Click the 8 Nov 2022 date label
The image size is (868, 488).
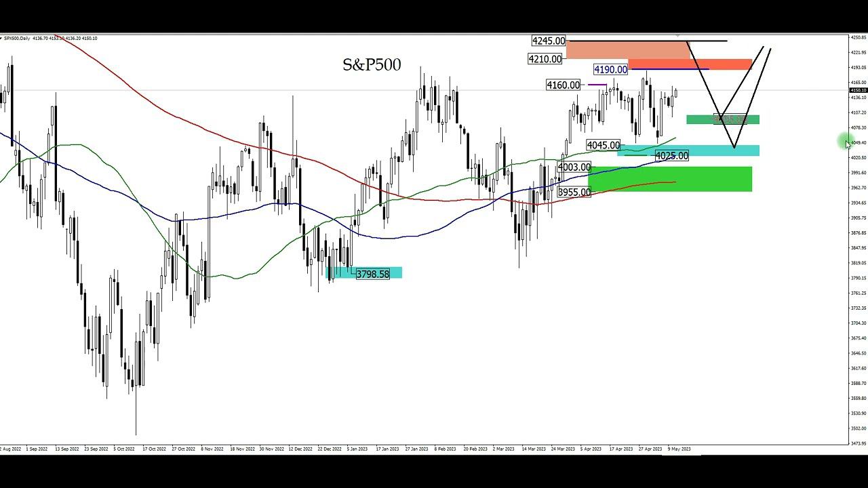[213, 449]
